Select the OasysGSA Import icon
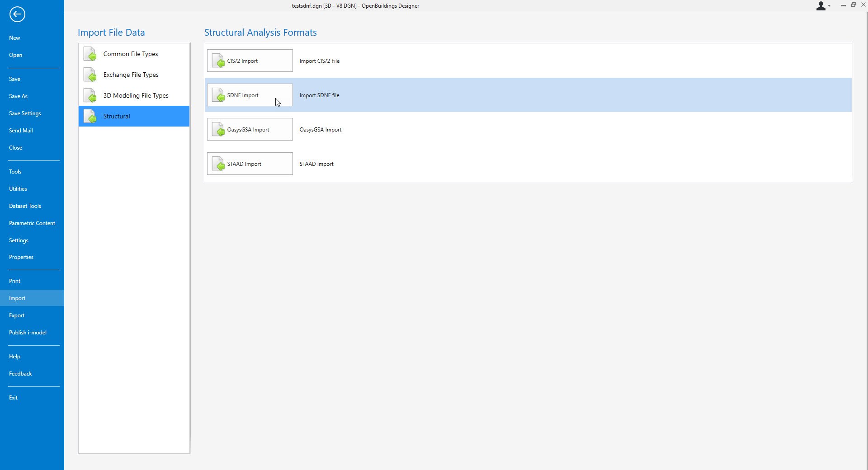868x470 pixels. point(219,129)
